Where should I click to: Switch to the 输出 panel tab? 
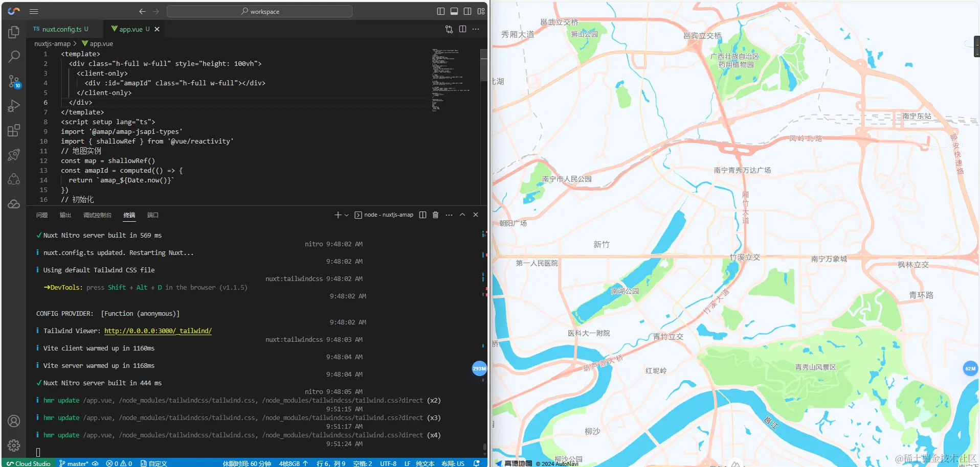65,215
